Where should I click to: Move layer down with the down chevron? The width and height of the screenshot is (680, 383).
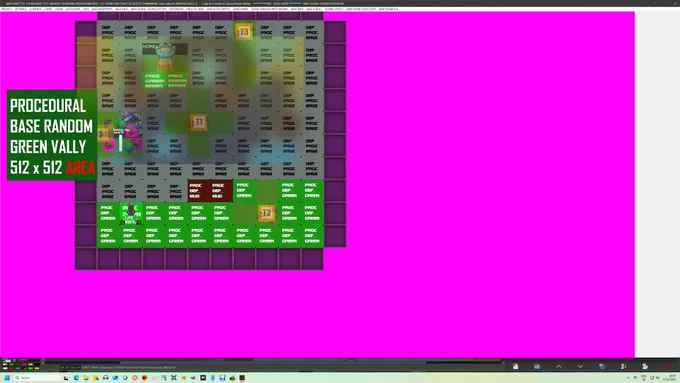[x=580, y=367]
